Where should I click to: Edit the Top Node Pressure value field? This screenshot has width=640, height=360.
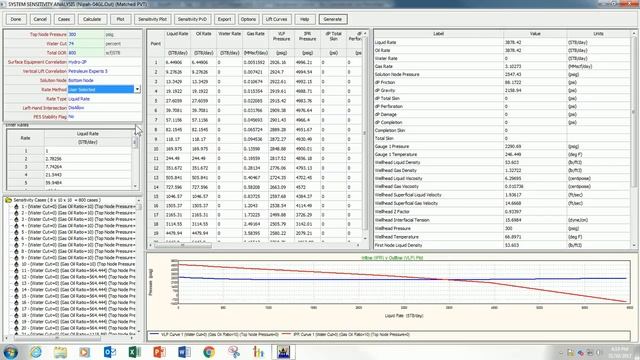pos(86,34)
